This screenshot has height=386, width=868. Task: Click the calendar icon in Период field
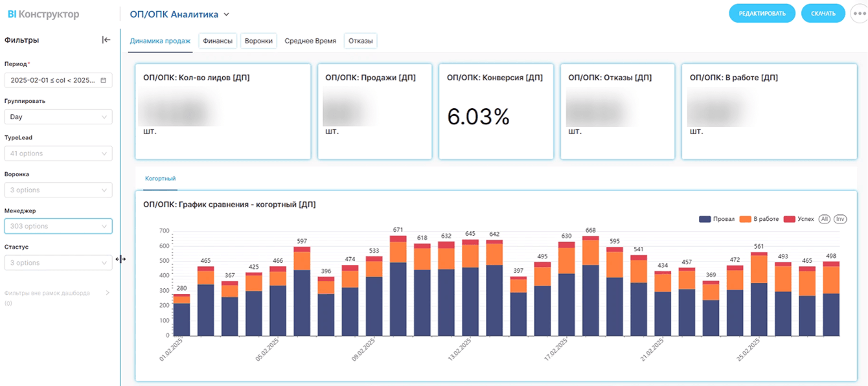(x=103, y=80)
